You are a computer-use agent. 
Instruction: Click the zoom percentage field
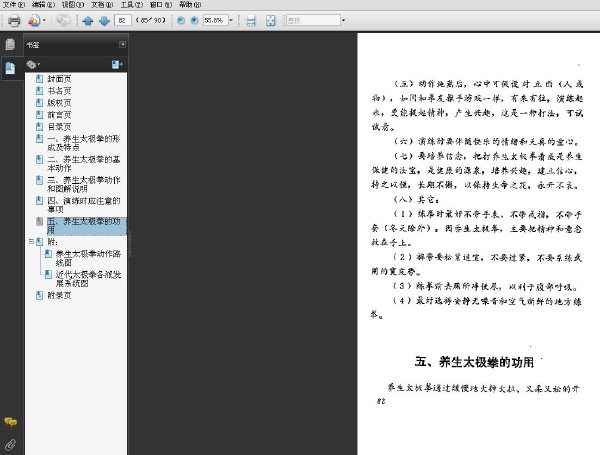point(215,20)
